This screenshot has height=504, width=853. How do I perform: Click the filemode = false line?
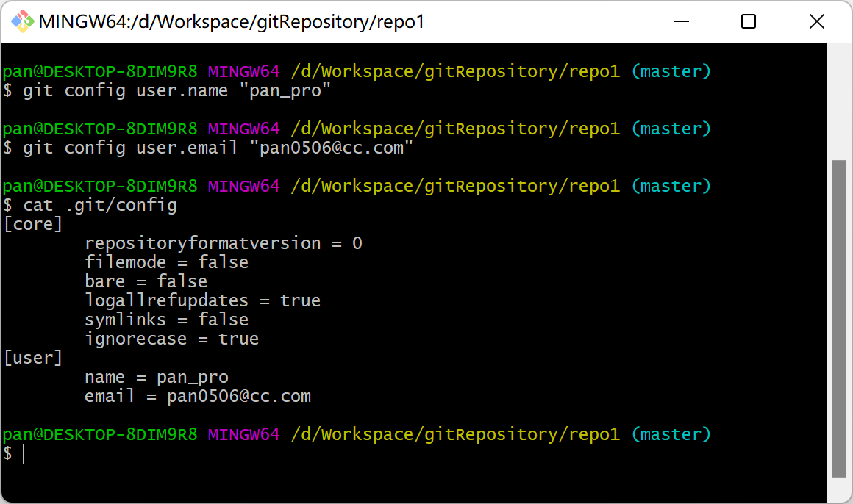[x=166, y=262]
